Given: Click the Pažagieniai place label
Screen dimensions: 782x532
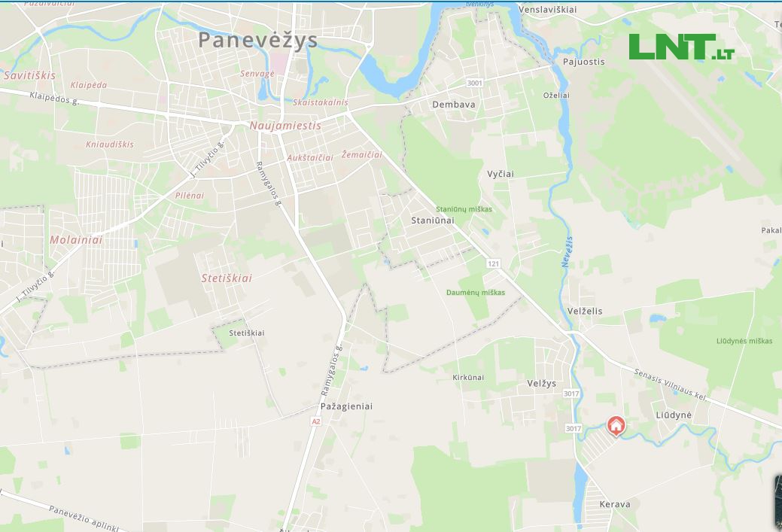Looking at the screenshot, I should (346, 406).
